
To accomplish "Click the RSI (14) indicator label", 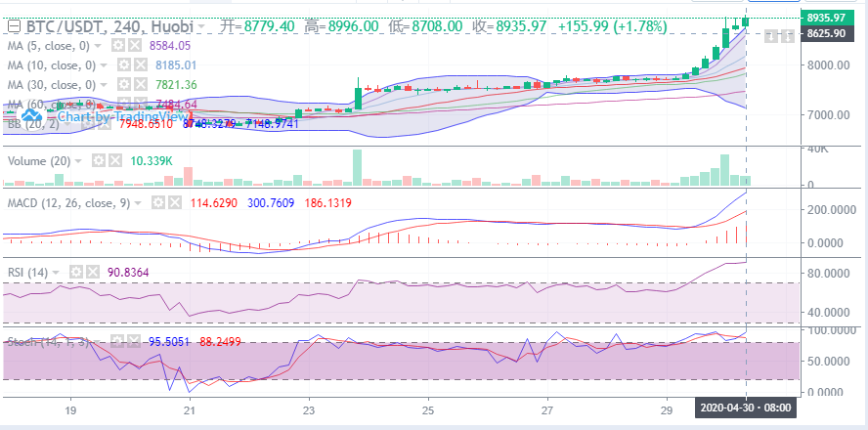I will (28, 273).
